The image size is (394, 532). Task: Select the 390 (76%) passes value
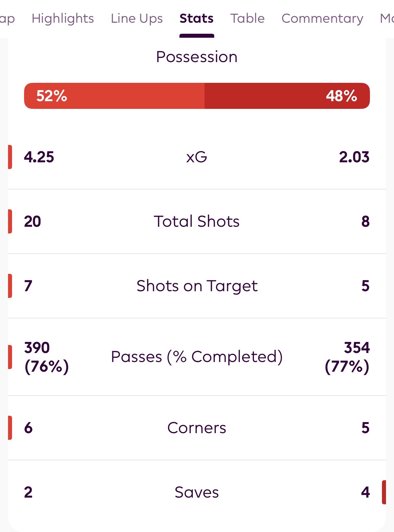[46, 357]
